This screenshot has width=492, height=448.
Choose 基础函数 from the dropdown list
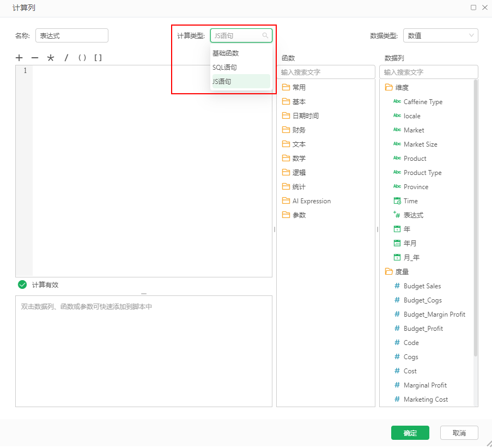[226, 53]
